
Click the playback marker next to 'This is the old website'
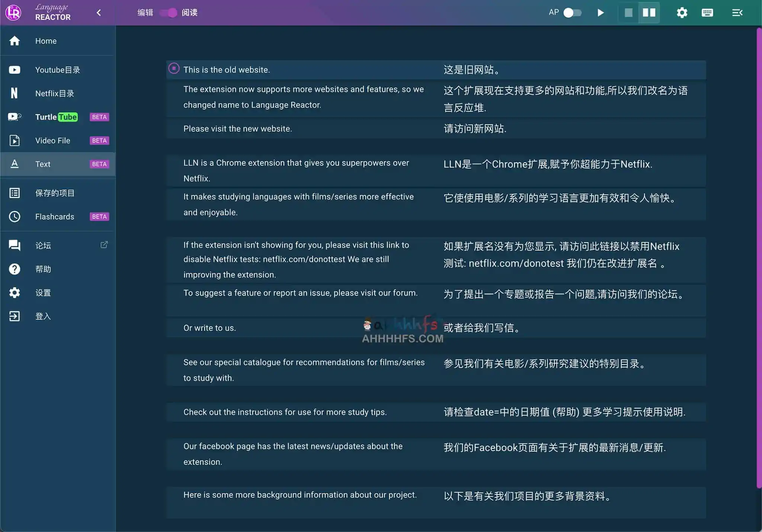point(173,68)
